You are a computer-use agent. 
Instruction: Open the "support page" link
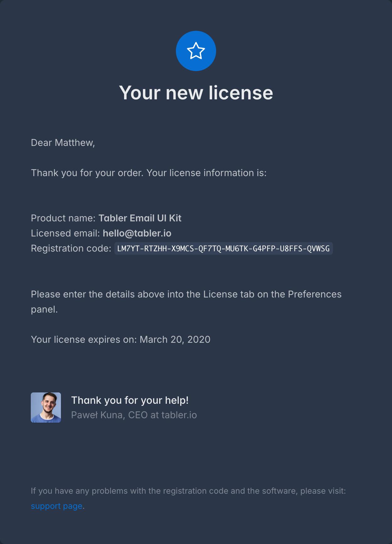coord(57,506)
